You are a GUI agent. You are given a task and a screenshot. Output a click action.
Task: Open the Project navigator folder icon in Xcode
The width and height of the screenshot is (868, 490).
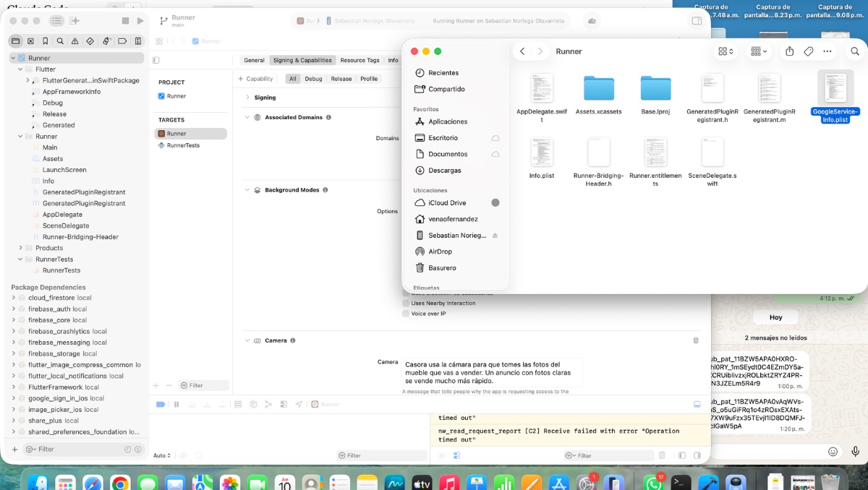click(x=15, y=41)
